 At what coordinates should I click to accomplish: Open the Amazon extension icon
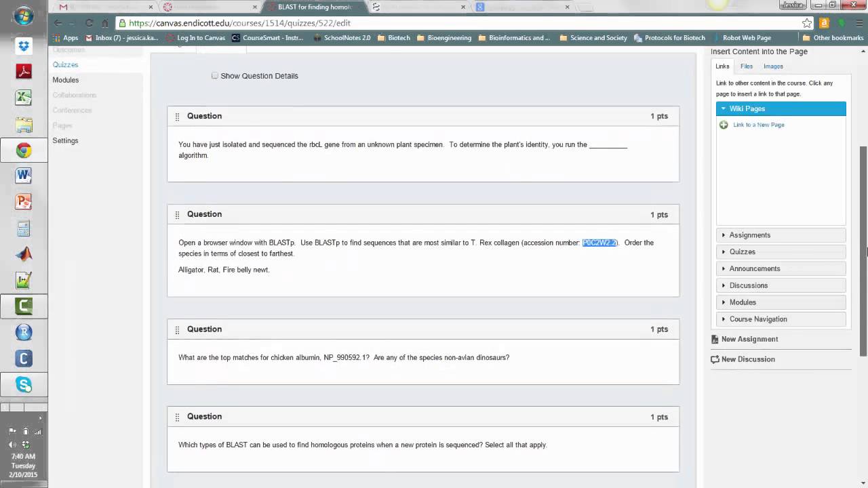pyautogui.click(x=825, y=23)
